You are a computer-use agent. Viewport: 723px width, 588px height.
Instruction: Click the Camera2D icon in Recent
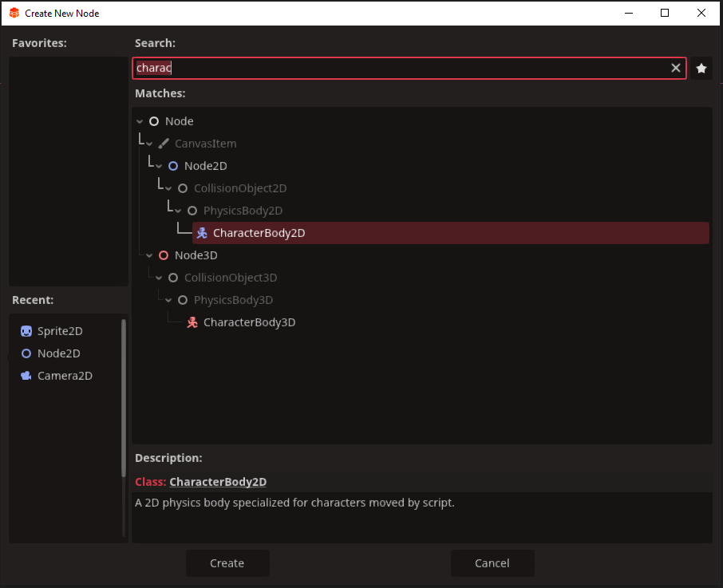point(26,376)
